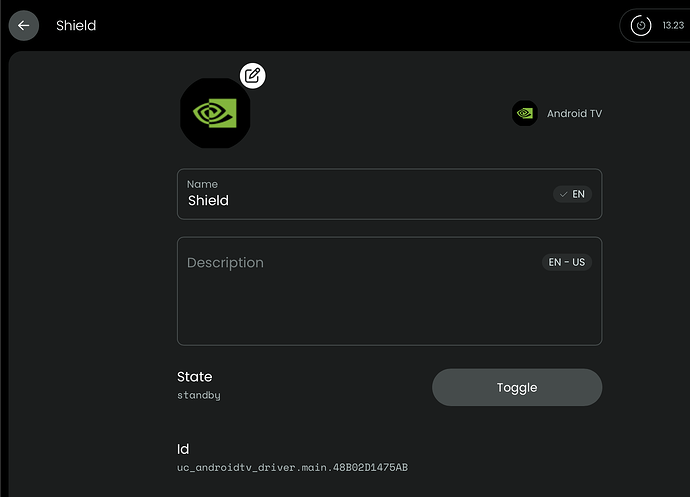Click the back arrow button
Screen dimensions: 690x497
(23, 25)
